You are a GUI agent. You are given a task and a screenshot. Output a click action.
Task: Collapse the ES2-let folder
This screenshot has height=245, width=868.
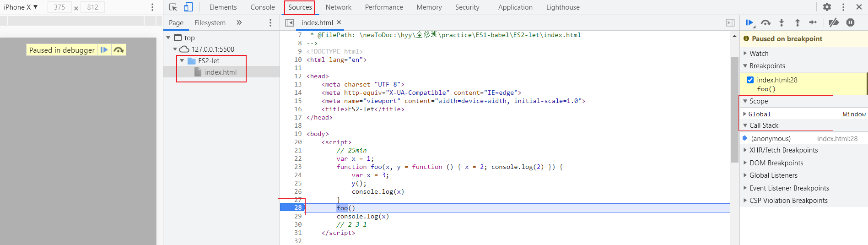point(182,60)
